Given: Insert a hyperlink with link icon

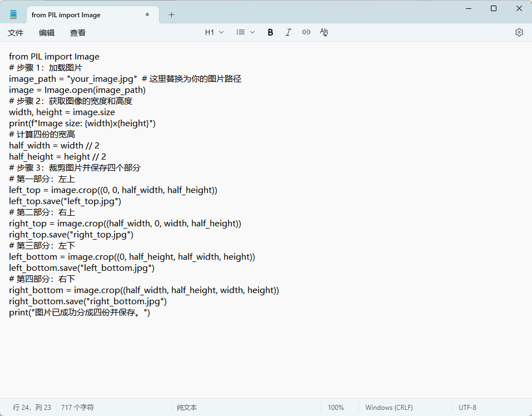Looking at the screenshot, I should click(306, 32).
